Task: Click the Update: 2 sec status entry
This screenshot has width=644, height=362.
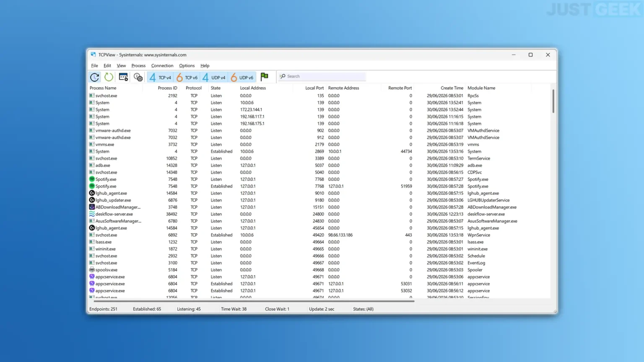Action: coord(322,309)
